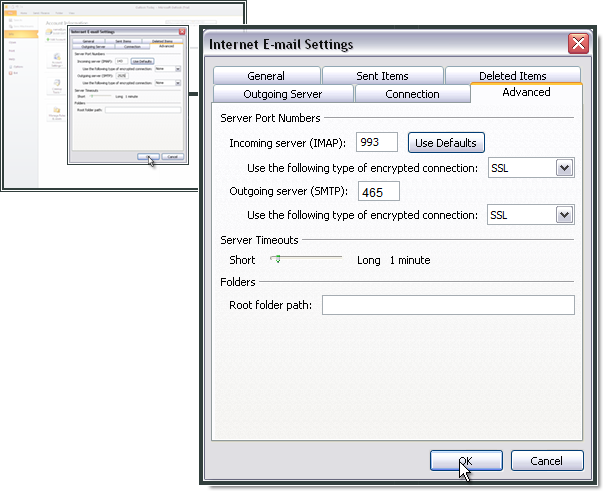Viewport: 608px width, 496px height.
Task: Click the 'Root folder path:' label
Action: pyautogui.click(x=270, y=305)
